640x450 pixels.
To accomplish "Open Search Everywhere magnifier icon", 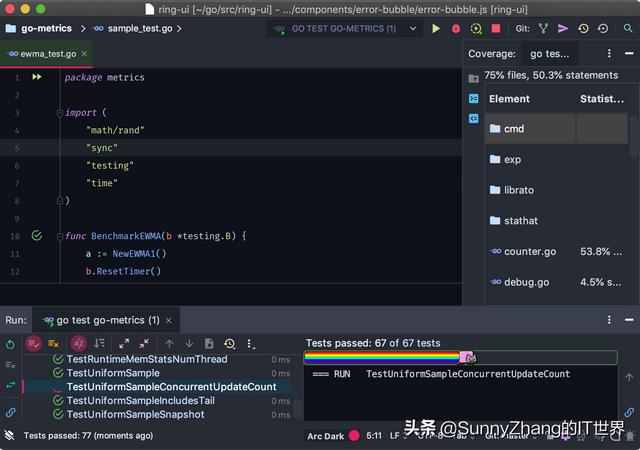I will pos(628,28).
